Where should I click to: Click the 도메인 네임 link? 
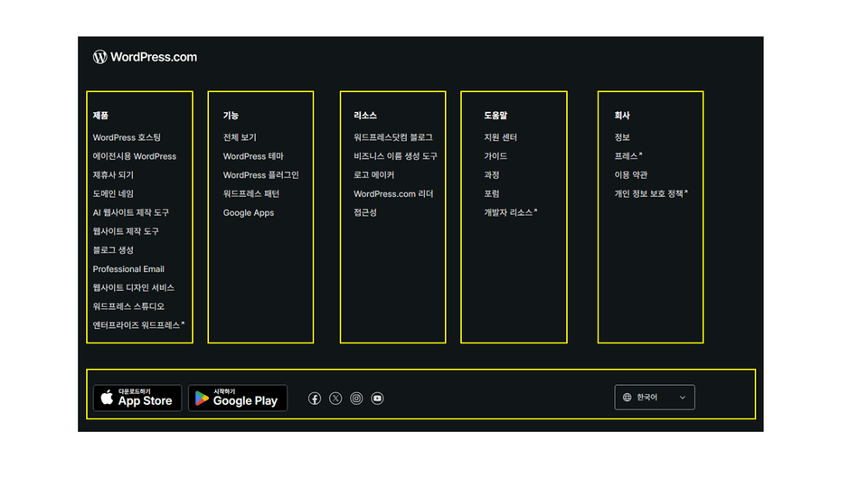113,193
